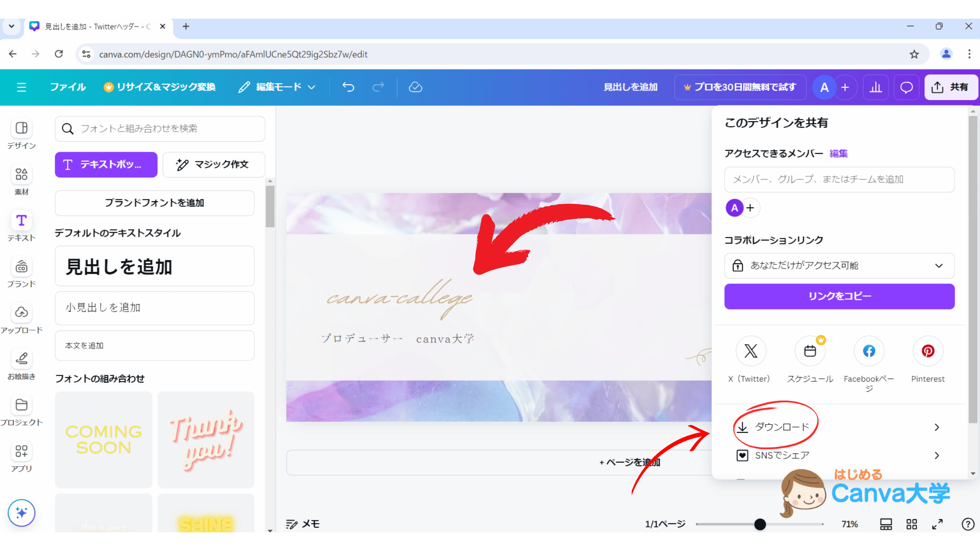Select the COMING SOON font combination

pyautogui.click(x=104, y=439)
